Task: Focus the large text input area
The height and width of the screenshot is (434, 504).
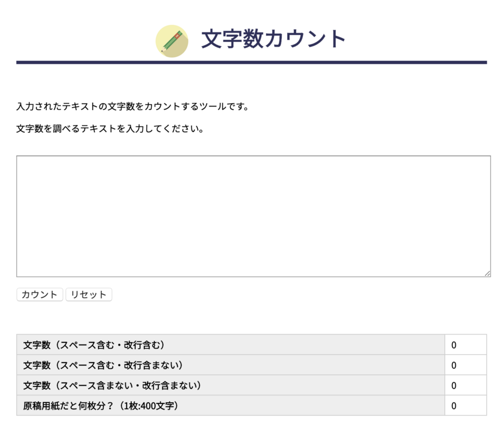Action: (x=253, y=216)
